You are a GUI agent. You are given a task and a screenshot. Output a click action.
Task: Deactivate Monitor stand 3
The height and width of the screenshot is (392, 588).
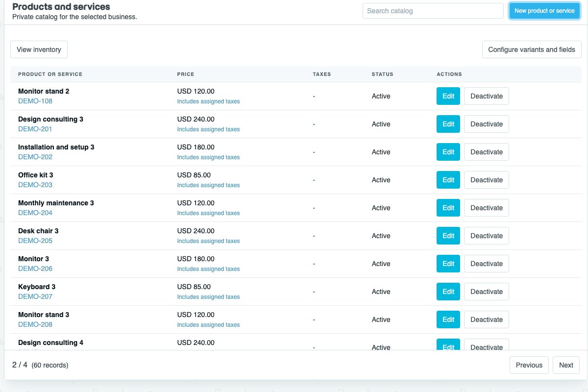point(487,319)
